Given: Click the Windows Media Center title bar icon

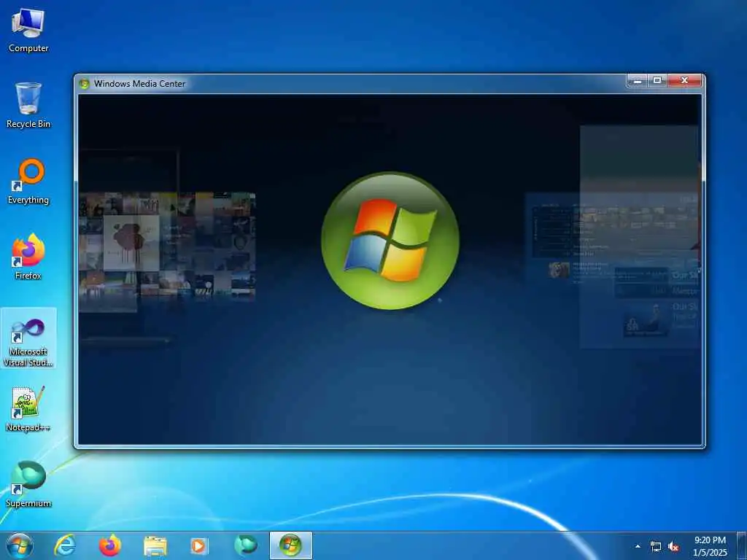Looking at the screenshot, I should [85, 84].
